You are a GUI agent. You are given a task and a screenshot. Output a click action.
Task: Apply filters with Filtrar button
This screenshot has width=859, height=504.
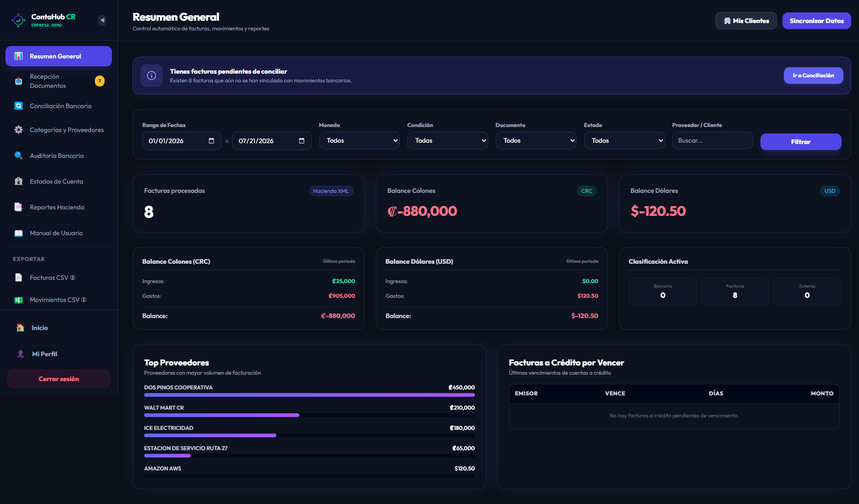click(801, 142)
